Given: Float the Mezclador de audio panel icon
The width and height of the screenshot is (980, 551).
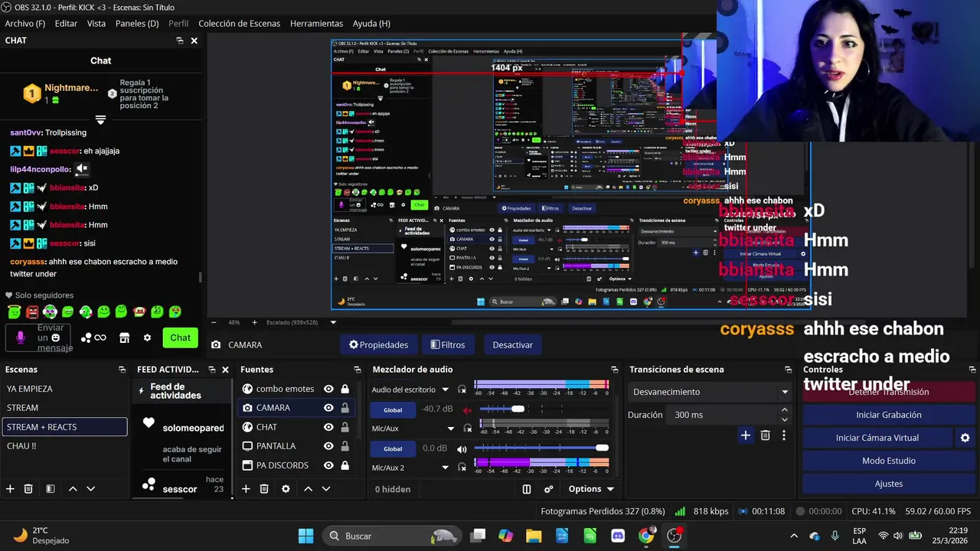Looking at the screenshot, I should point(614,370).
